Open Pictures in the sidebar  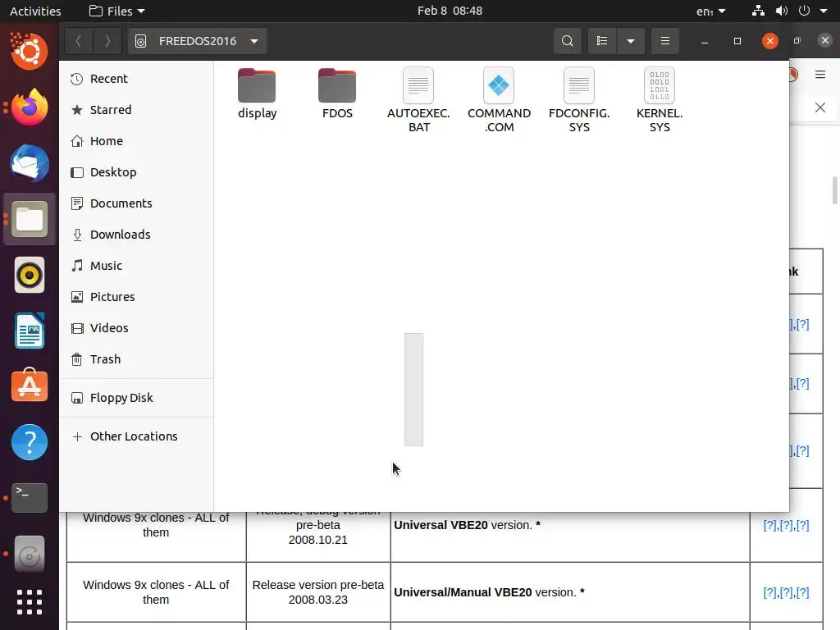coord(137,296)
